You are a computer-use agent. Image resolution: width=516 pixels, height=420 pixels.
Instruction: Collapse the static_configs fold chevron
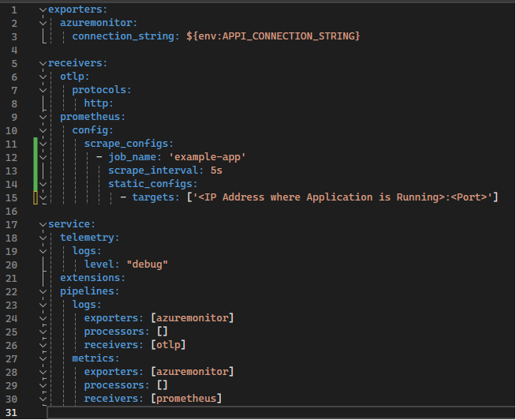(x=43, y=185)
